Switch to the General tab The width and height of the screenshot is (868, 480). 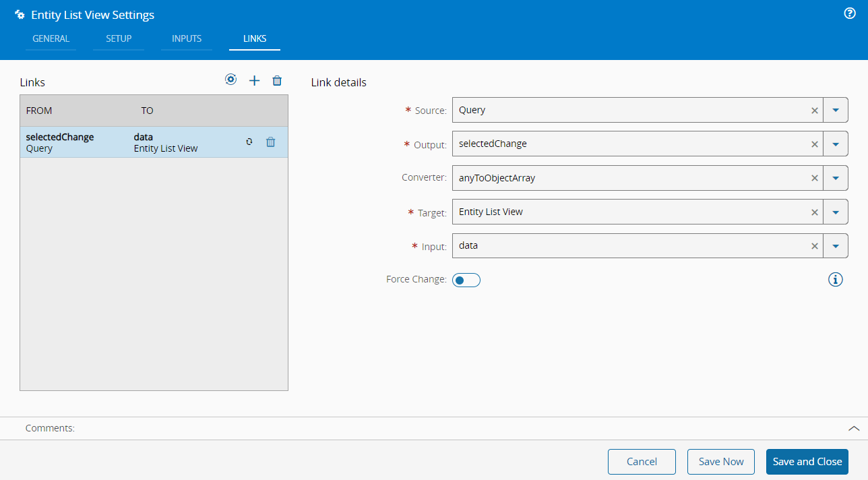(x=51, y=38)
